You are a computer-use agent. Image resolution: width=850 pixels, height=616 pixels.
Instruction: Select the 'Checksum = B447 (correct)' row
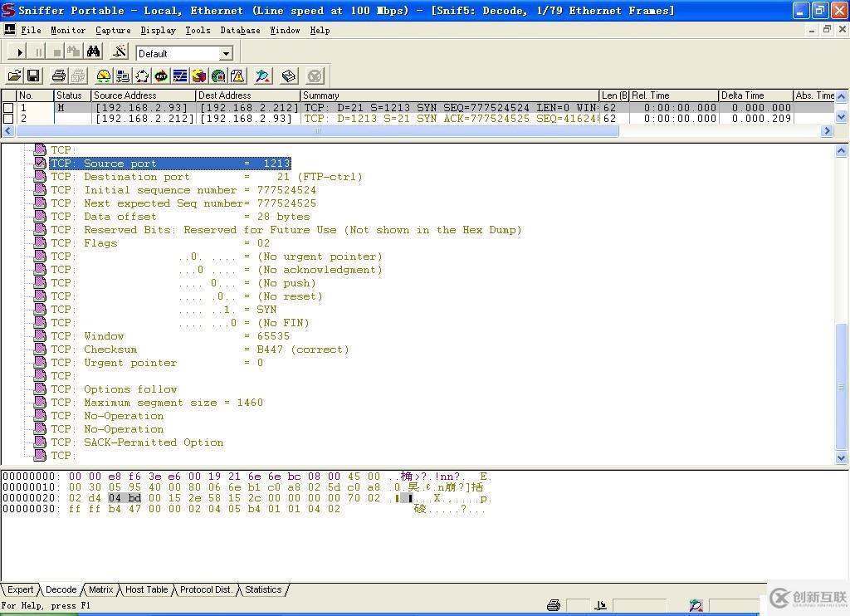[199, 350]
